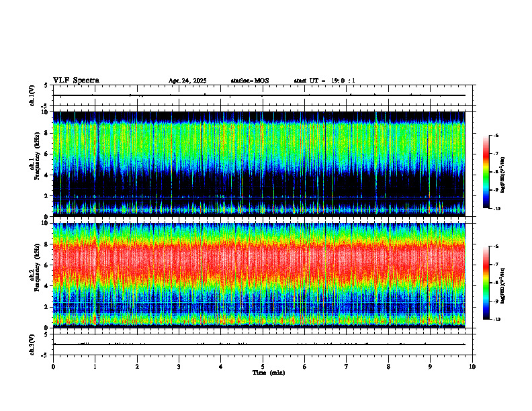The height and width of the screenshot is (411, 532).
Task: Click the "ch.1(V)" axis label
Action: tap(32, 95)
